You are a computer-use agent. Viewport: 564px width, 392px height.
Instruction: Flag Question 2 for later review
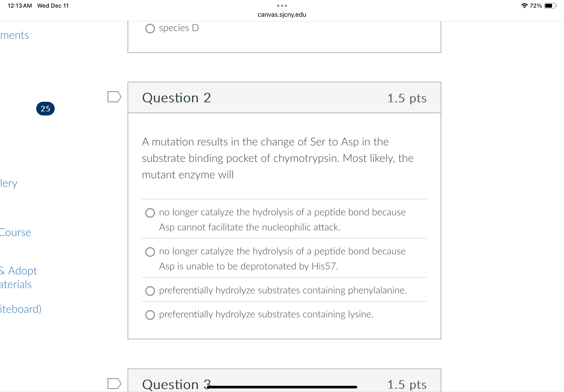point(114,97)
